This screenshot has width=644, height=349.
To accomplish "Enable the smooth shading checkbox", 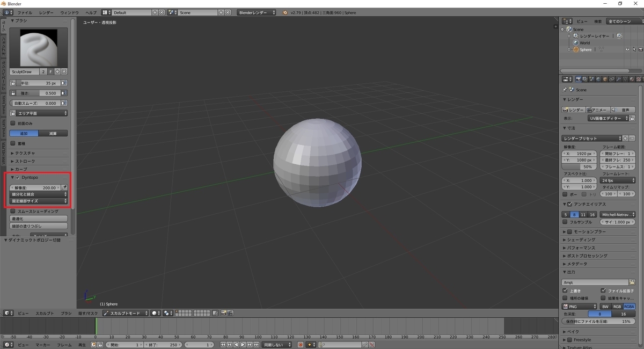I will [x=13, y=212].
